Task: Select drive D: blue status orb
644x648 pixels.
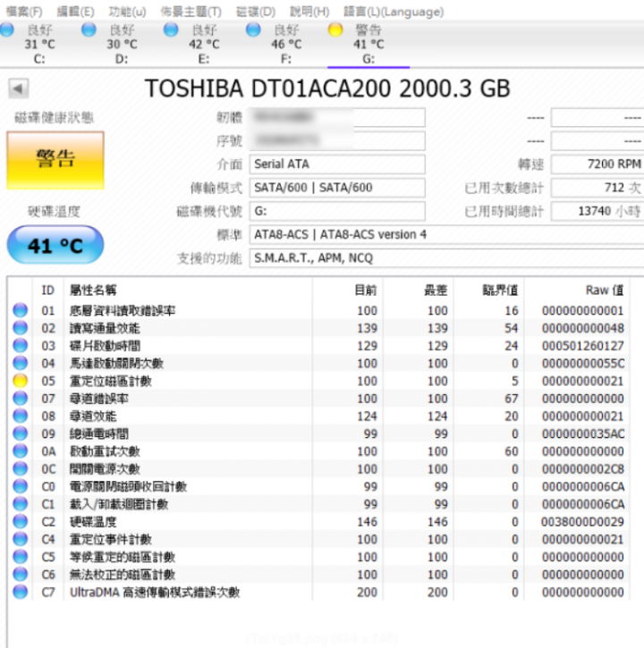Action: (x=89, y=29)
